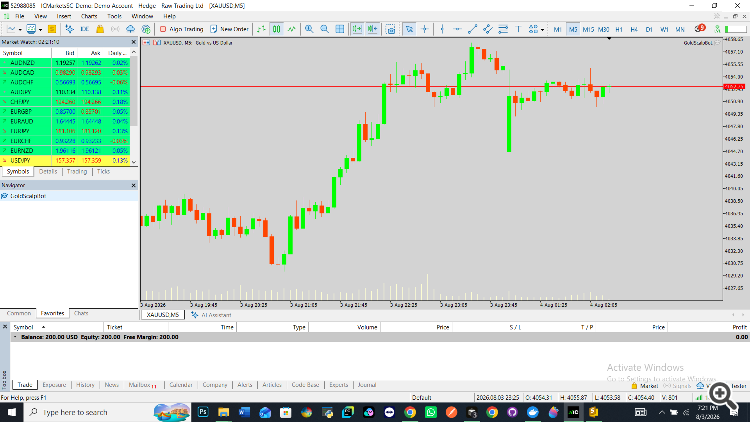
Task: Select the text label tool
Action: [518, 29]
